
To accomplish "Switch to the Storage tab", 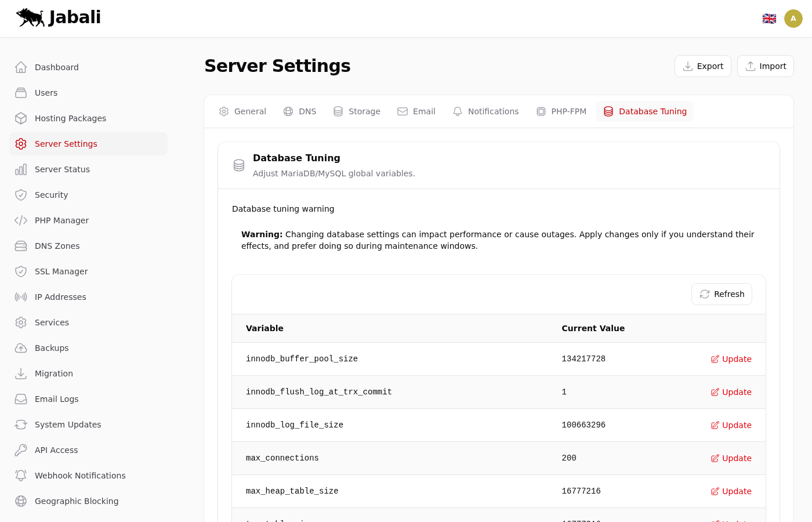I will coord(357,111).
